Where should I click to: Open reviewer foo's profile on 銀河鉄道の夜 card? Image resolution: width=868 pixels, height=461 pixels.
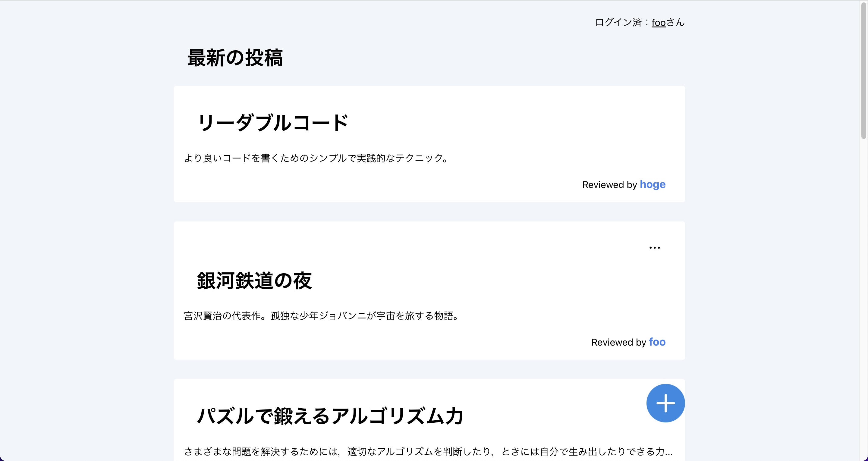tap(657, 342)
